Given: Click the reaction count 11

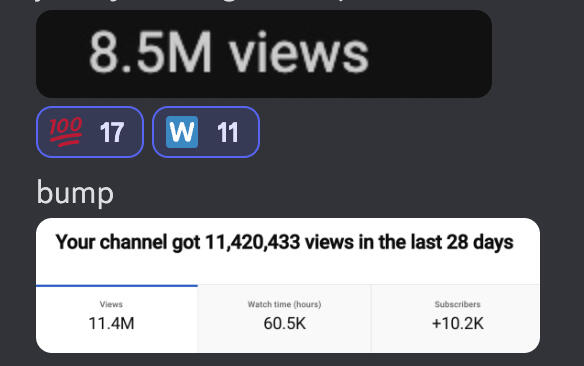Looking at the screenshot, I should click(x=228, y=132).
